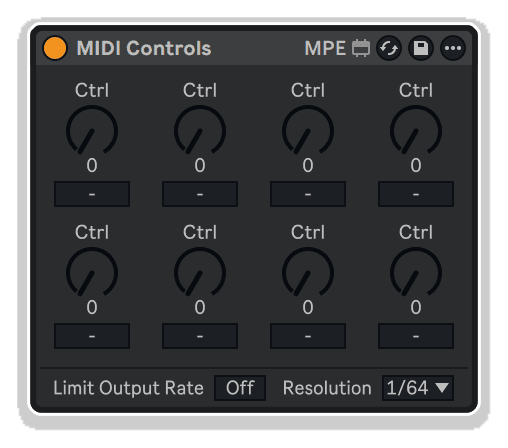Click the bottom row second Ctrl knob
Screen dimensions: 508x448
coord(200,272)
